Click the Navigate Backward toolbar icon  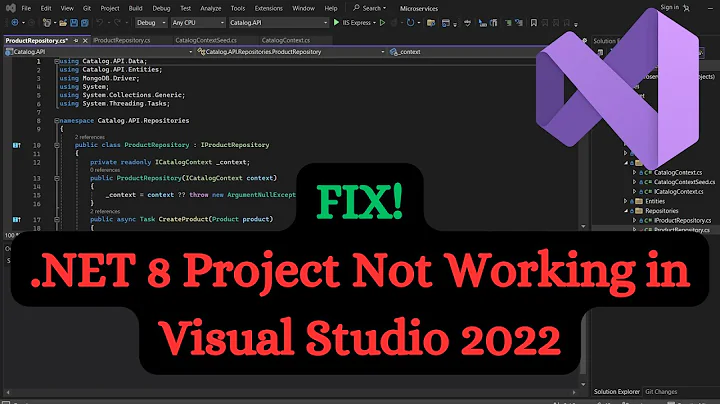coord(15,22)
